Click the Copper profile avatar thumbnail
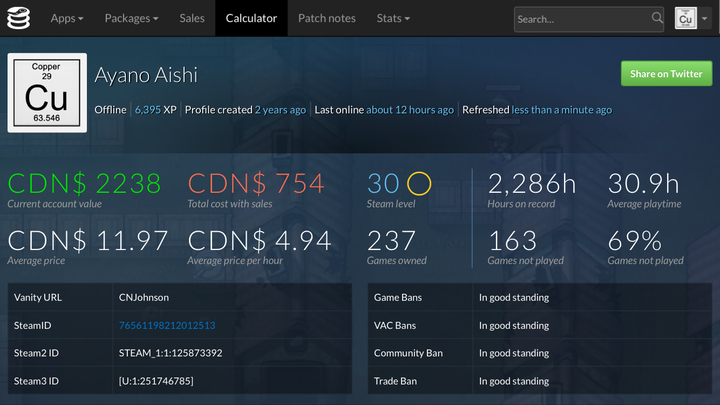 (x=47, y=93)
